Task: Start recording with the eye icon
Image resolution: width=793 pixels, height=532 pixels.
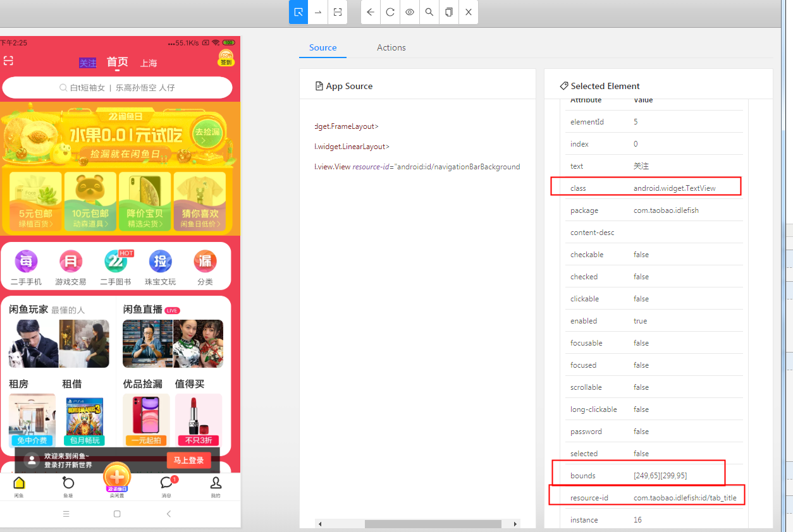Action: (410, 12)
